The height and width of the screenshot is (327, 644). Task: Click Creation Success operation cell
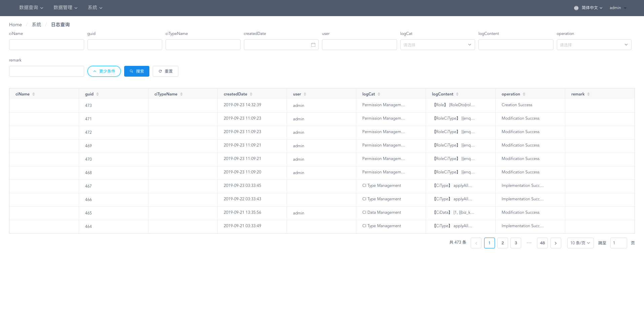coord(517,105)
